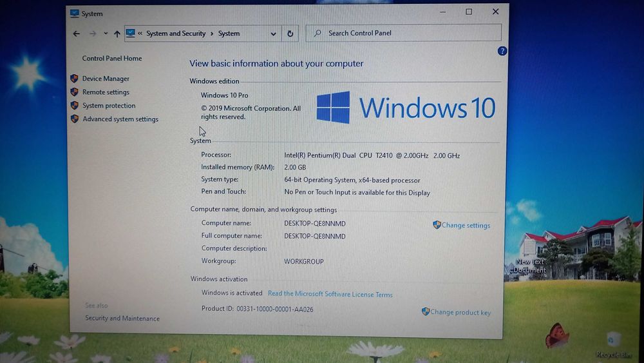Open Control Panel Home
644x363 pixels.
111,59
